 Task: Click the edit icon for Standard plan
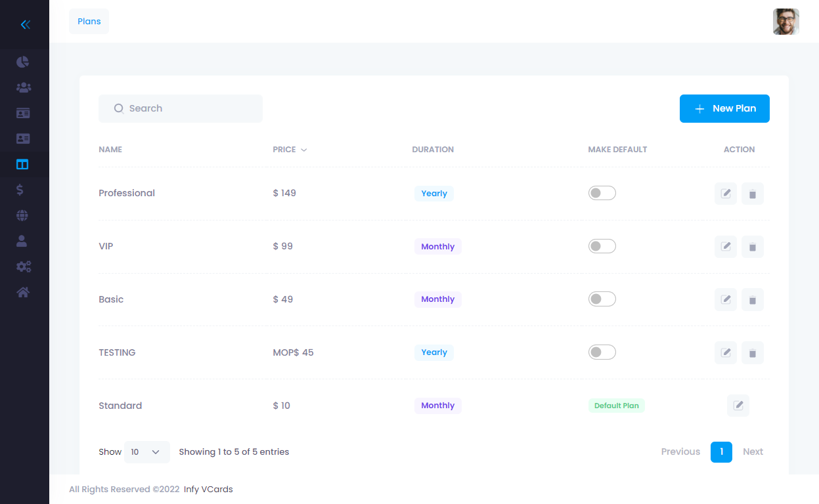pyautogui.click(x=738, y=406)
